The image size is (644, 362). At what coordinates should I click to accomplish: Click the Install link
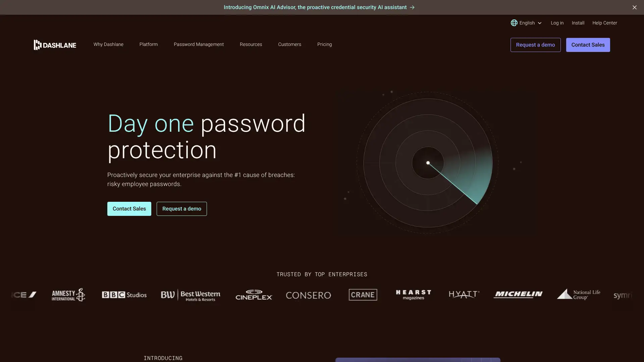coord(578,23)
